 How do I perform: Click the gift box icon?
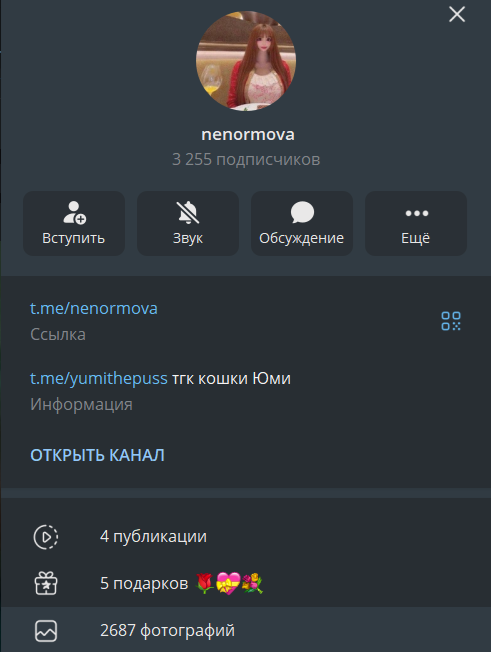(46, 583)
